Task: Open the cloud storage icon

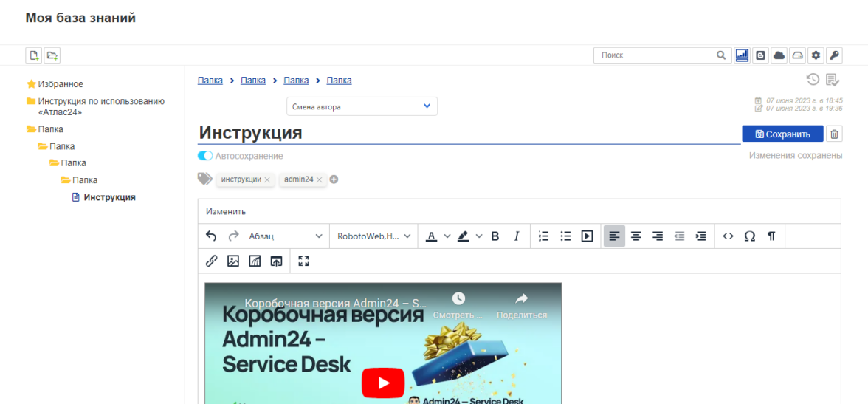Action: pyautogui.click(x=779, y=55)
